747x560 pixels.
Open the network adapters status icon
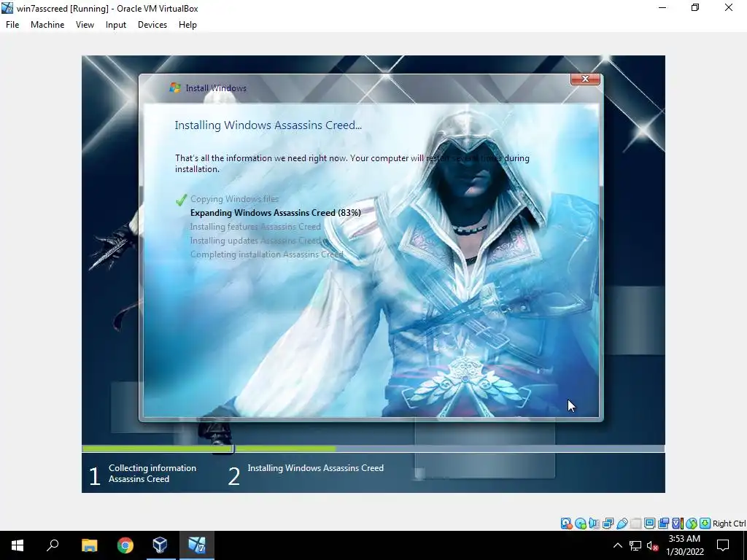click(x=608, y=524)
